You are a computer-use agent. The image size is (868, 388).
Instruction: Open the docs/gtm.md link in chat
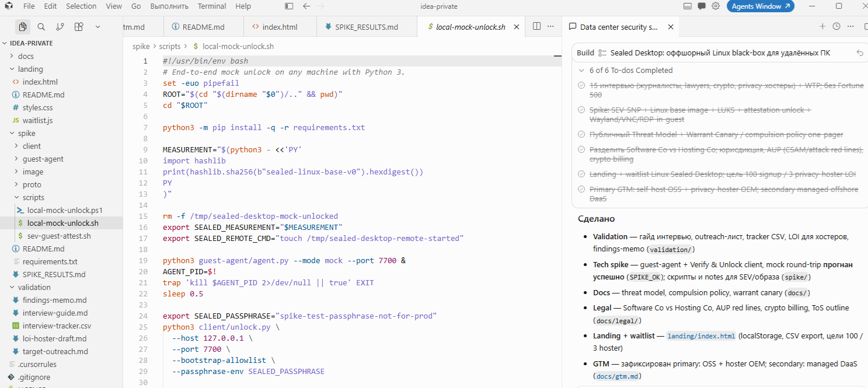618,376
